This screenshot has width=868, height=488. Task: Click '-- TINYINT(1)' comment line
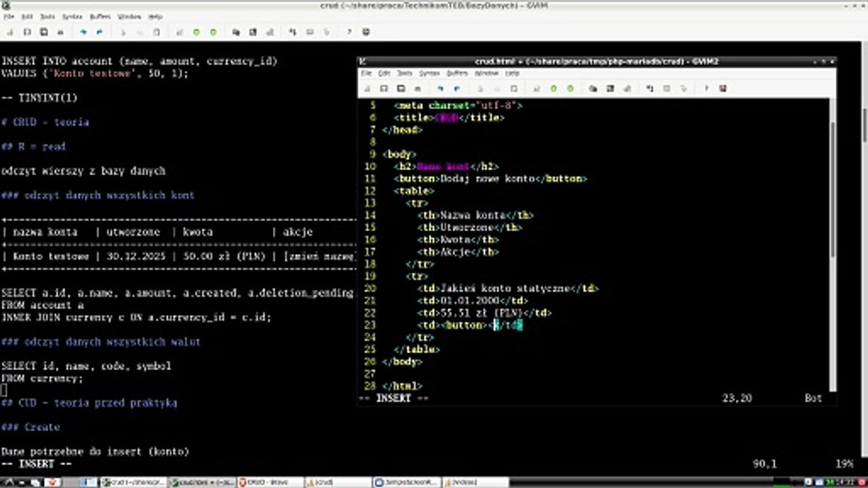coord(39,98)
